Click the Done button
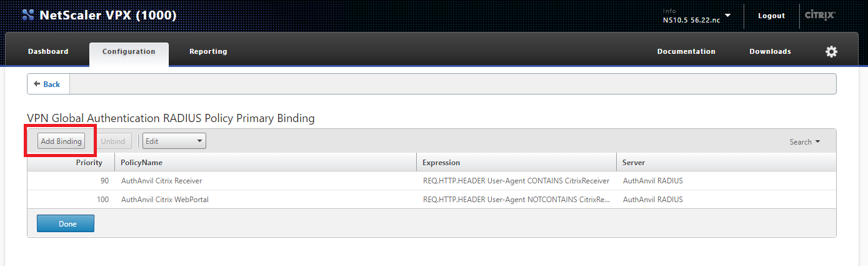The image size is (868, 266). tap(66, 223)
